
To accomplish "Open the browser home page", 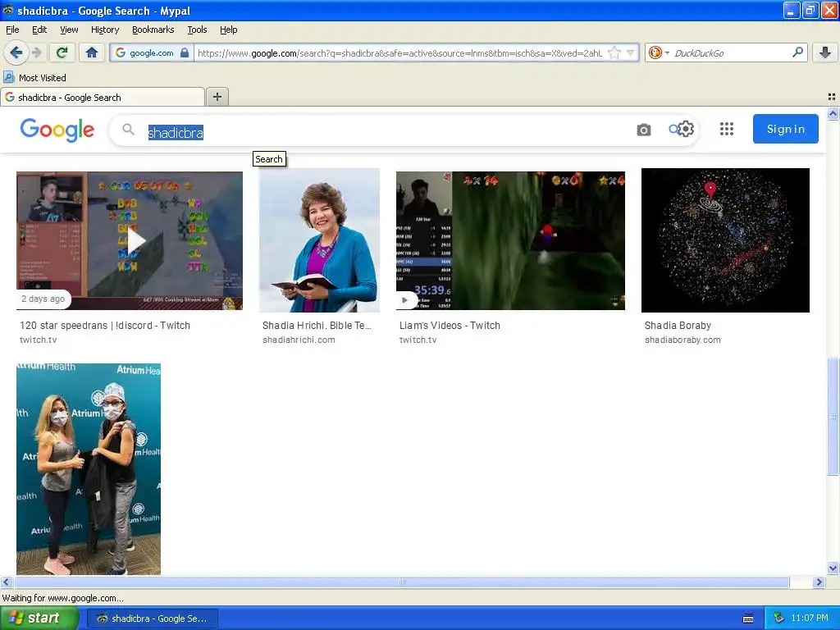I will pos(92,52).
